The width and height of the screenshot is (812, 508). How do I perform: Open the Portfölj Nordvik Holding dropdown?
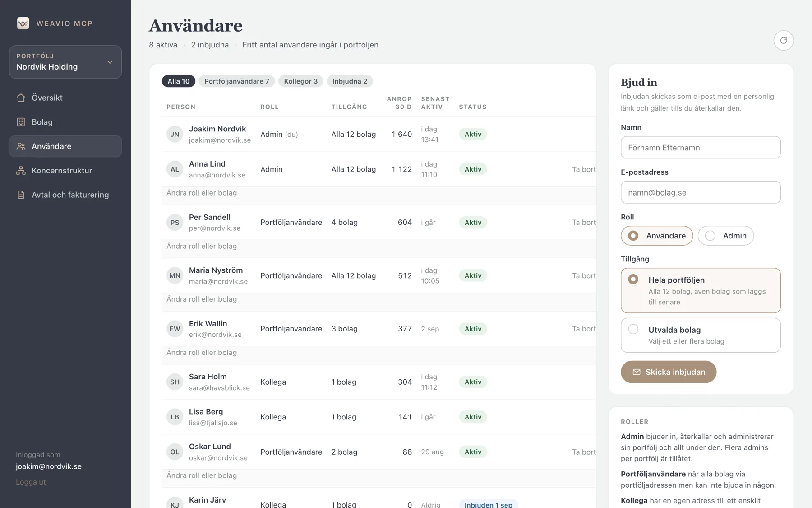tap(65, 62)
